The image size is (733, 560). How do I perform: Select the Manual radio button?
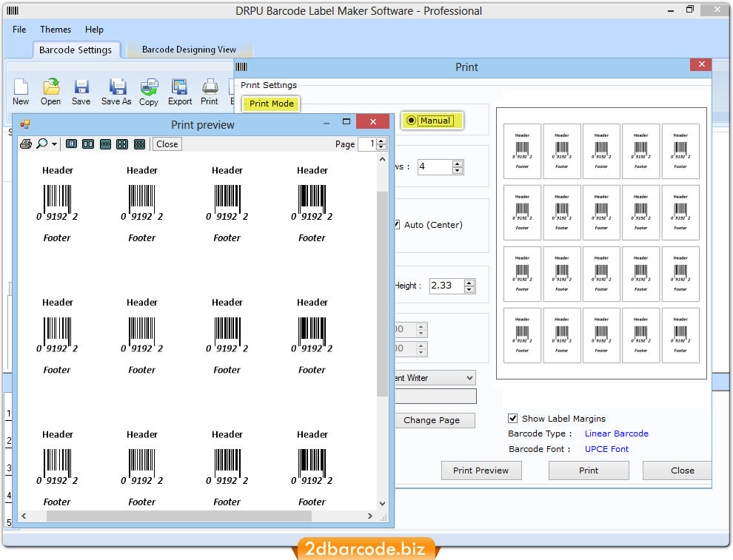click(x=411, y=121)
